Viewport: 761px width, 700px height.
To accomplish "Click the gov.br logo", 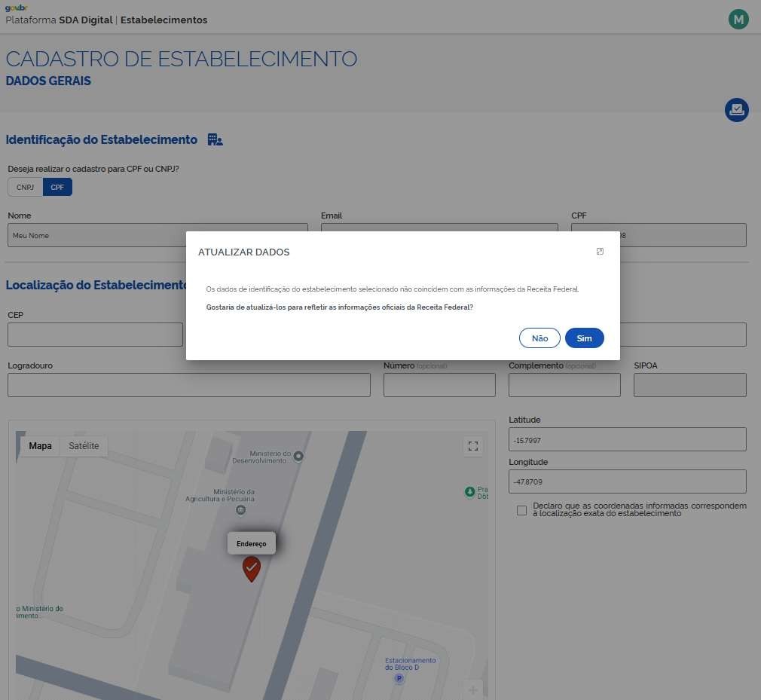I will tap(15, 8).
